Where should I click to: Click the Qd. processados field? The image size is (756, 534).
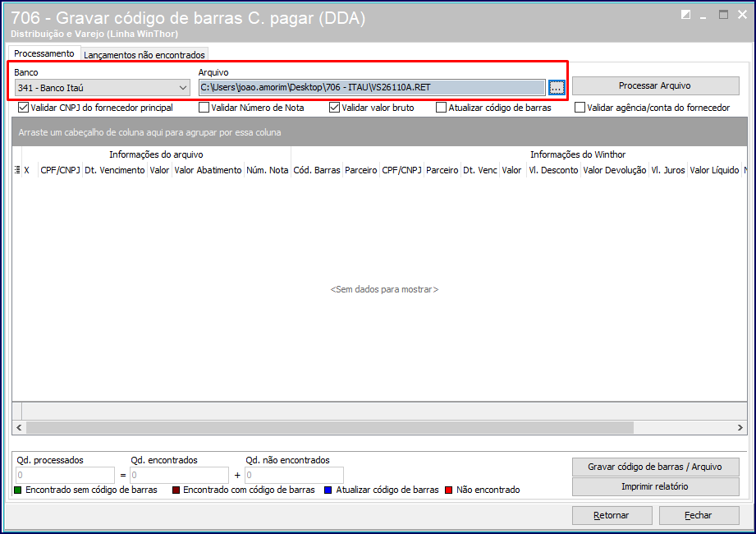[66, 475]
